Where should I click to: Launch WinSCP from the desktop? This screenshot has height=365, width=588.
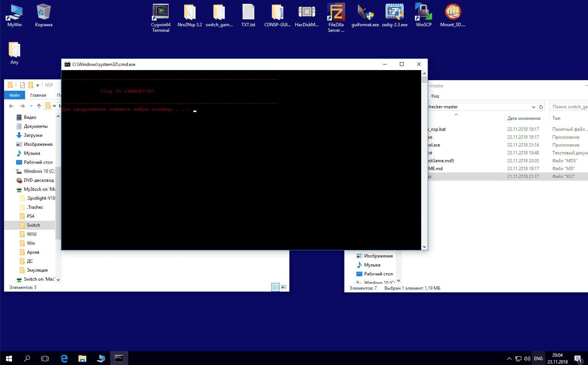[x=423, y=15]
